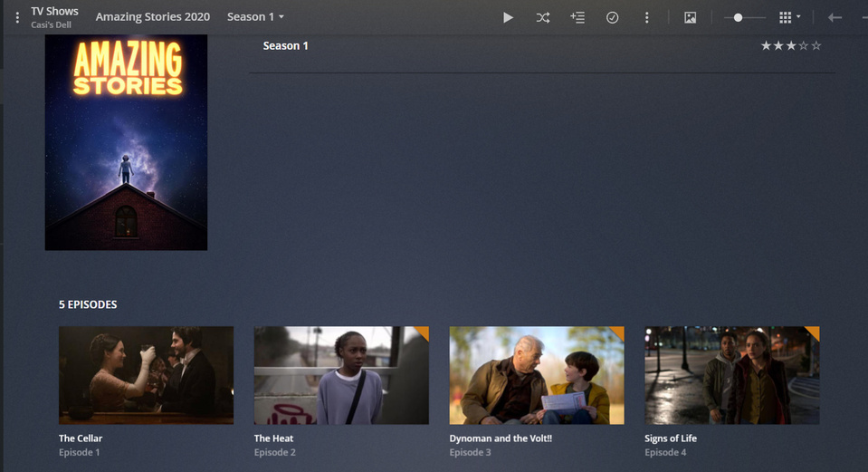Click Episode 2 label under The Heat
The height and width of the screenshot is (472, 868).
pyautogui.click(x=274, y=453)
